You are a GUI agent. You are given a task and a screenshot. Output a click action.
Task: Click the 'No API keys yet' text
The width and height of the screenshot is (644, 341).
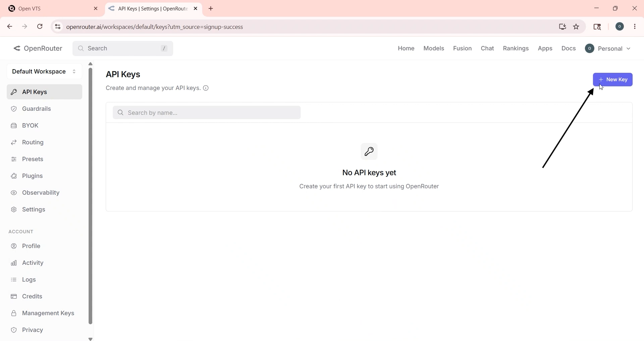pyautogui.click(x=369, y=173)
